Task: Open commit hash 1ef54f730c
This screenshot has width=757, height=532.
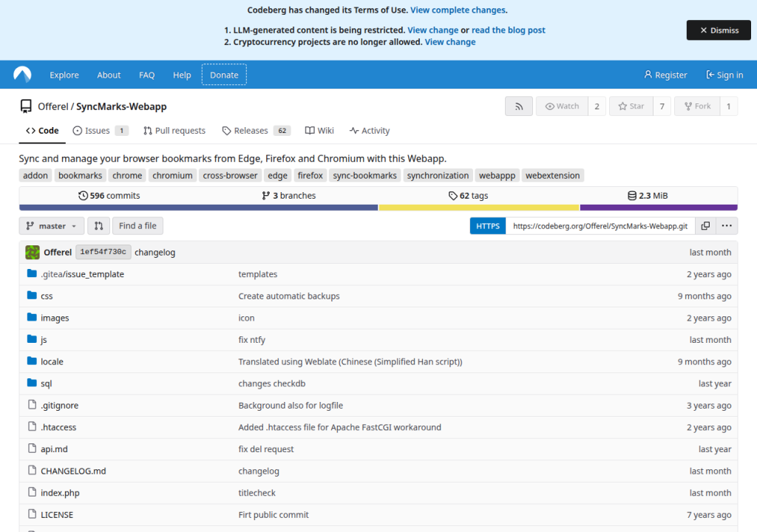Action: (x=103, y=252)
